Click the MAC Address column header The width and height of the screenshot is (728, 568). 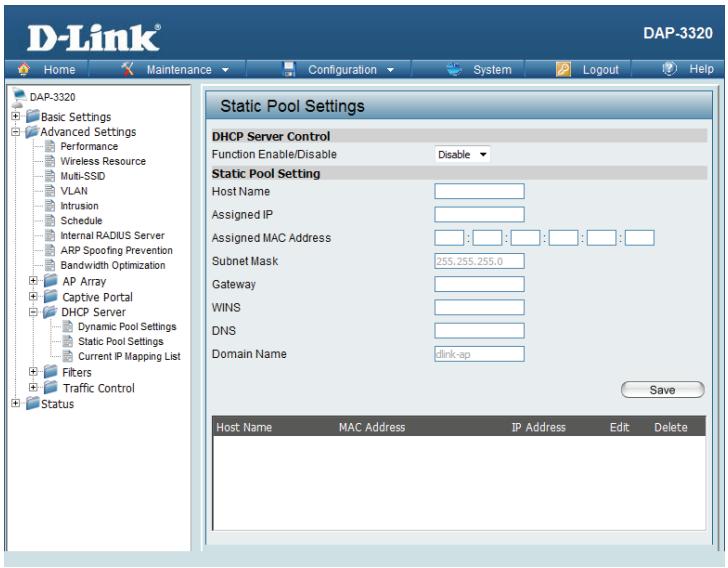(x=372, y=427)
